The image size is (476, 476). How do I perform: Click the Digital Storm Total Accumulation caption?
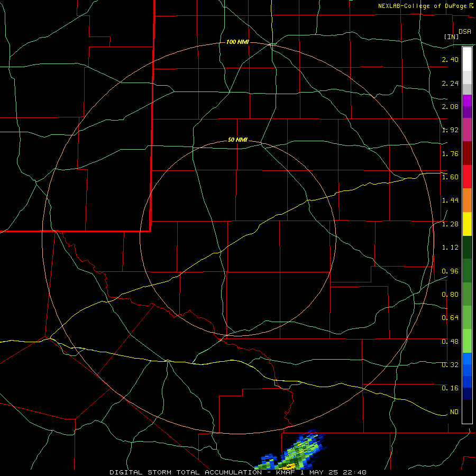[237, 472]
